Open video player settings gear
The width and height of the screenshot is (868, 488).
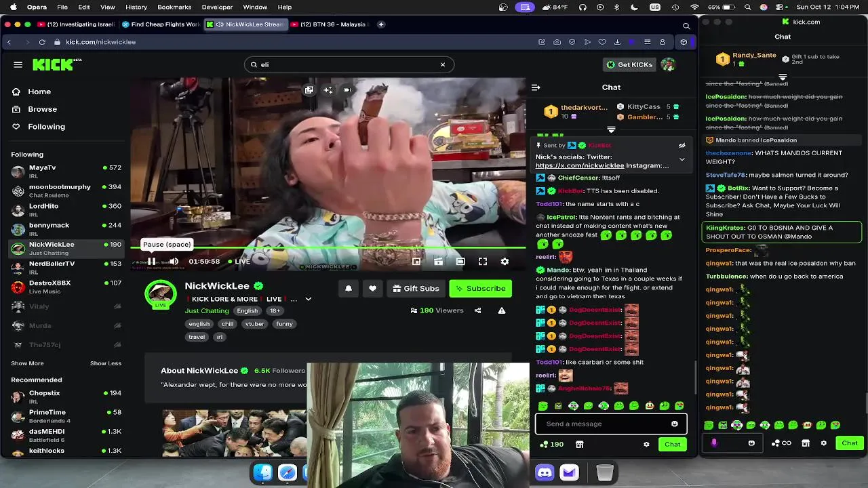pyautogui.click(x=505, y=261)
